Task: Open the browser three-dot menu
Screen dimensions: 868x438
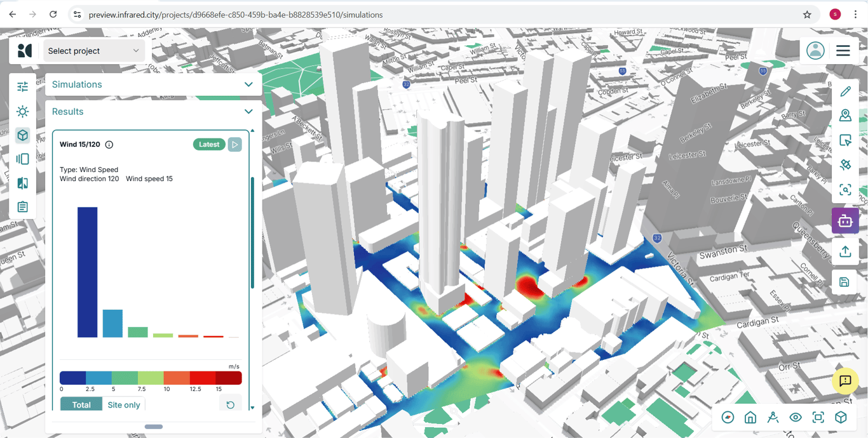Action: [855, 15]
